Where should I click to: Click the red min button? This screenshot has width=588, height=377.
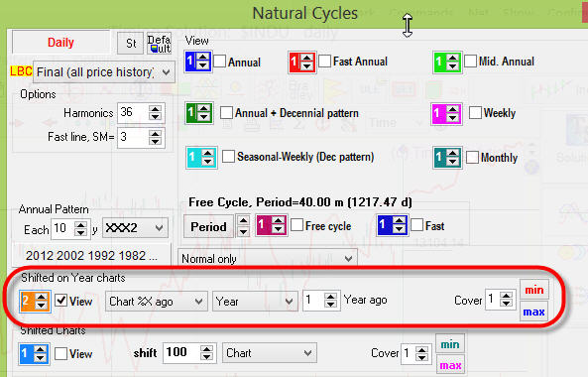click(534, 290)
